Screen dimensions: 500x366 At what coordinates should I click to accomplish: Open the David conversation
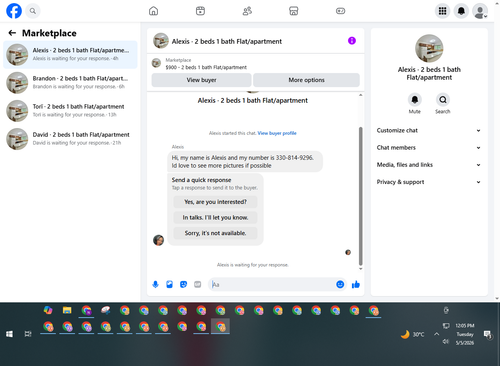pos(70,139)
